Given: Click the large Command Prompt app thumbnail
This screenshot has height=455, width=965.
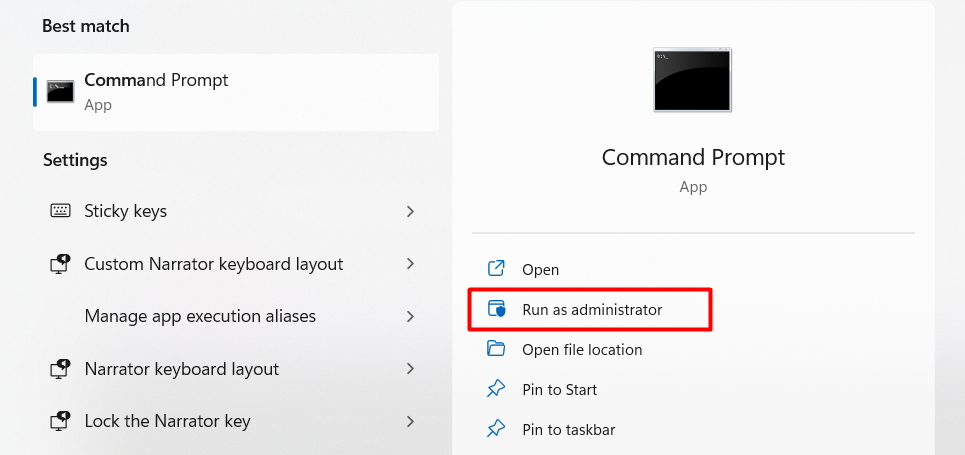Looking at the screenshot, I should (692, 79).
